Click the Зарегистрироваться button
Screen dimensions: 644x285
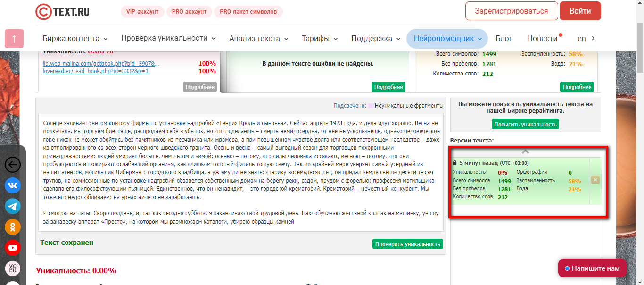(x=512, y=11)
